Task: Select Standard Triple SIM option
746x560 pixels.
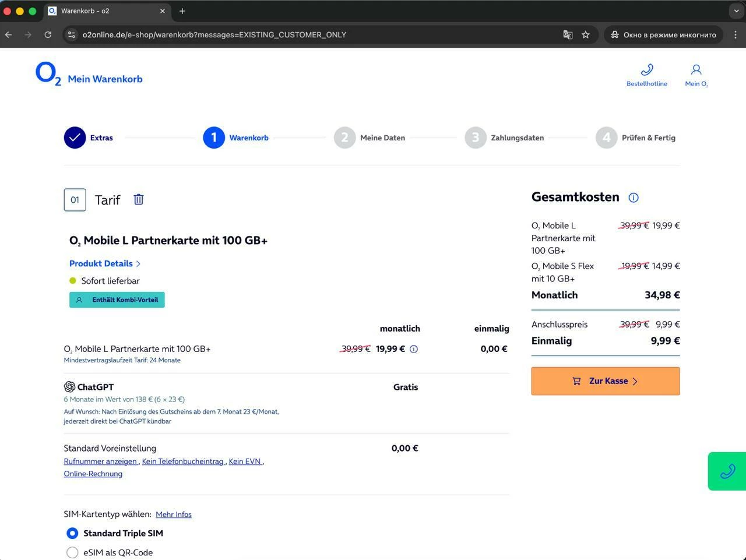Action: coord(72,533)
